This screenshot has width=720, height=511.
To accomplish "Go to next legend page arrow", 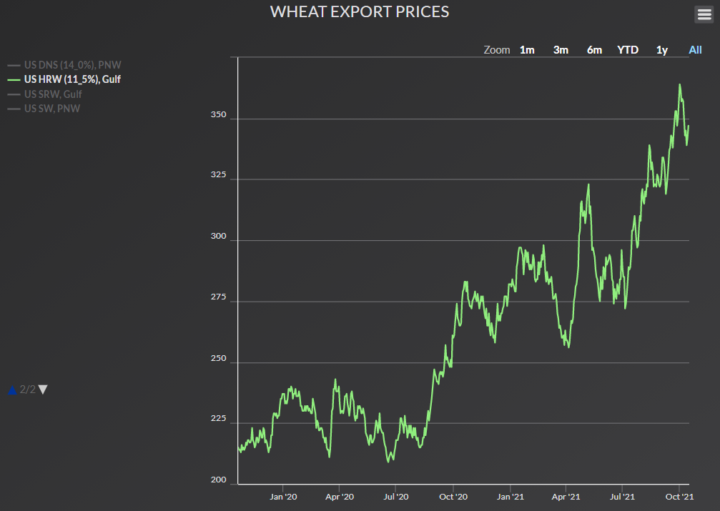I will [x=43, y=389].
